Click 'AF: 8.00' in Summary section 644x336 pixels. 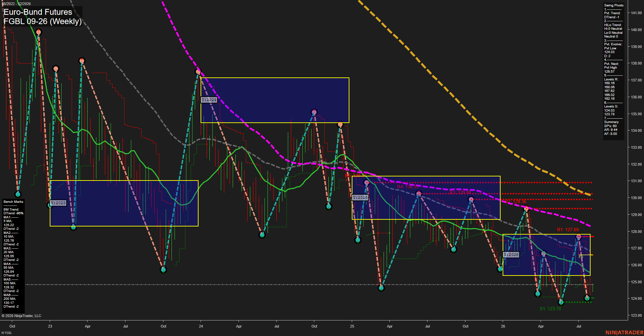point(610,134)
